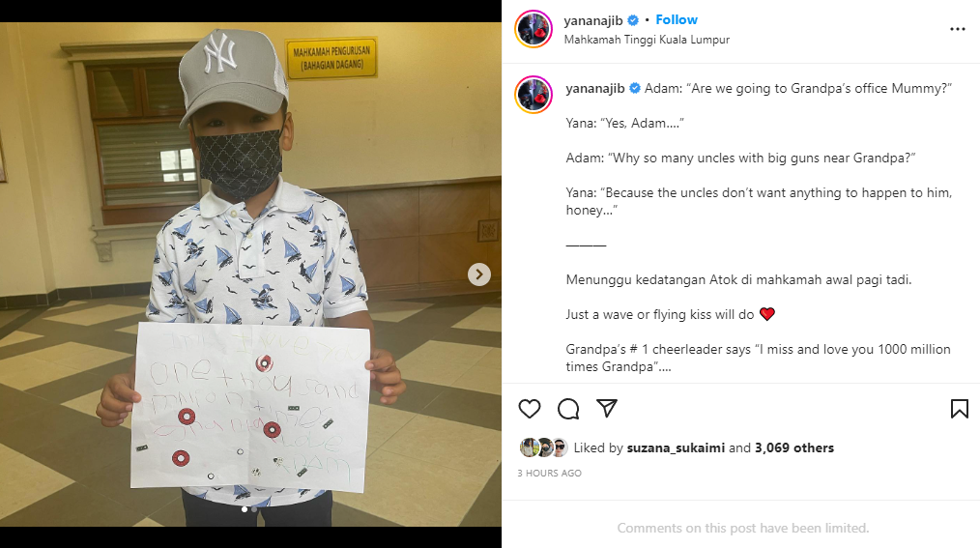Image resolution: width=980 pixels, height=548 pixels.
Task: Select the second carousel dot indicator
Action: 254,509
